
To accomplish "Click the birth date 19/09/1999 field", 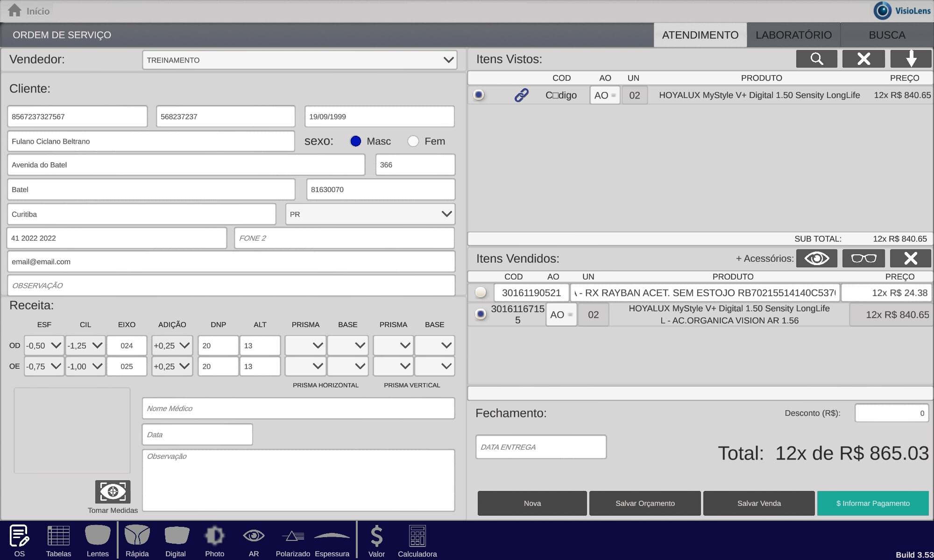I will pos(379,116).
